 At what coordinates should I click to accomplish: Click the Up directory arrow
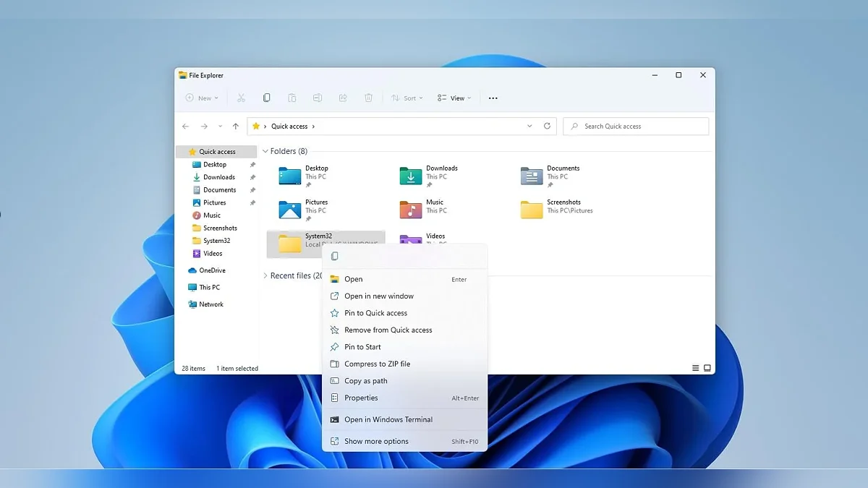click(x=236, y=126)
